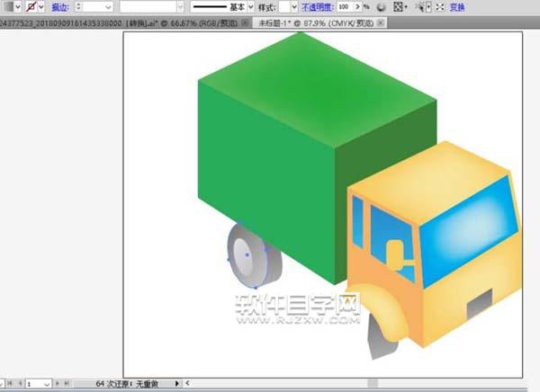Click the align to selection icon
This screenshot has height=392, width=540.
pos(399,7)
